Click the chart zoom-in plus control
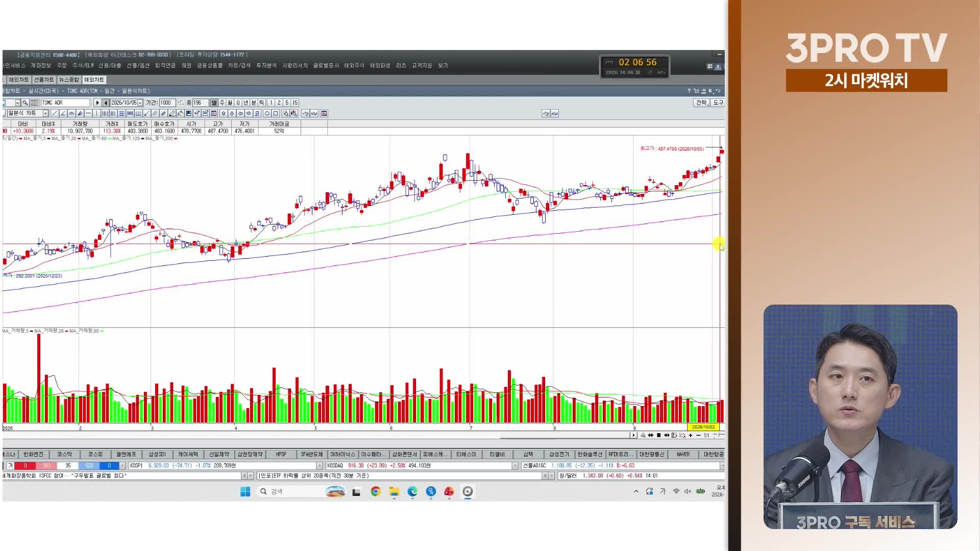 click(x=691, y=435)
